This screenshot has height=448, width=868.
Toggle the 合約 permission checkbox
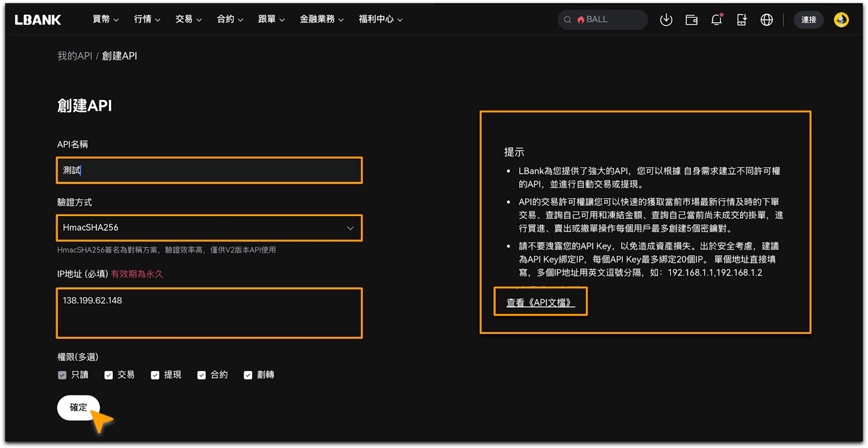pos(201,375)
